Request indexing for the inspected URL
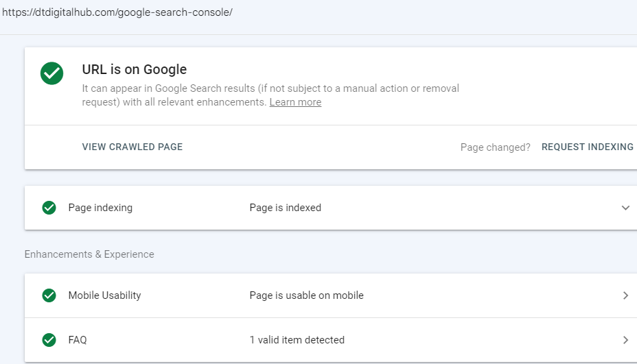 tap(587, 147)
